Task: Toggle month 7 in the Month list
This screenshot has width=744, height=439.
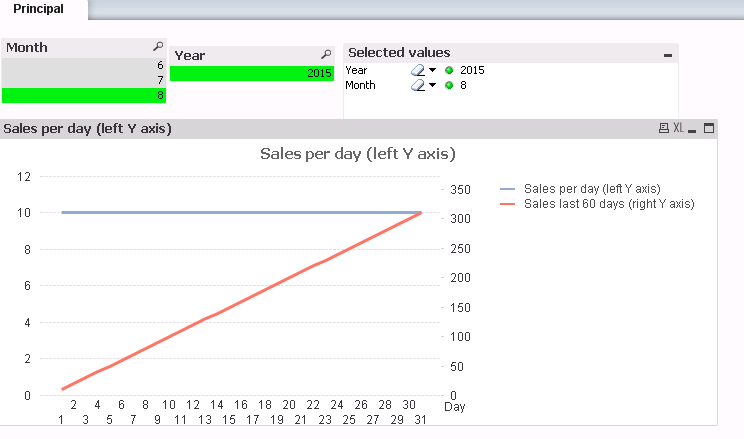Action: coord(84,80)
